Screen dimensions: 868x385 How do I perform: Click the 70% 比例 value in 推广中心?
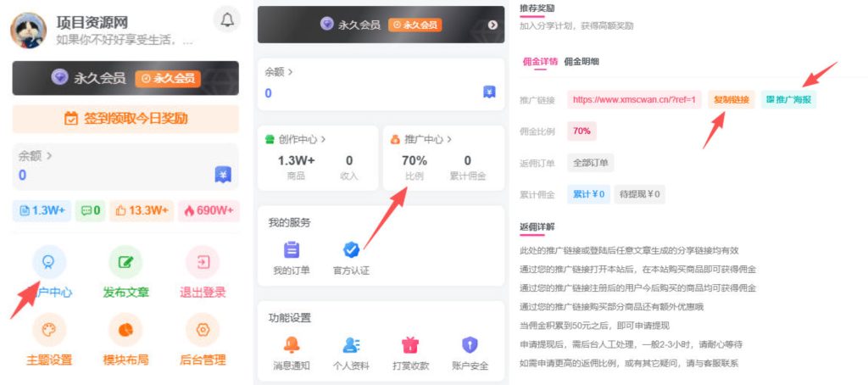click(414, 160)
